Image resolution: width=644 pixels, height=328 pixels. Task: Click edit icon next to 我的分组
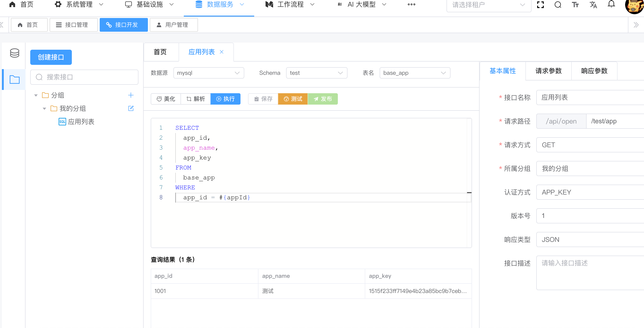coord(131,108)
